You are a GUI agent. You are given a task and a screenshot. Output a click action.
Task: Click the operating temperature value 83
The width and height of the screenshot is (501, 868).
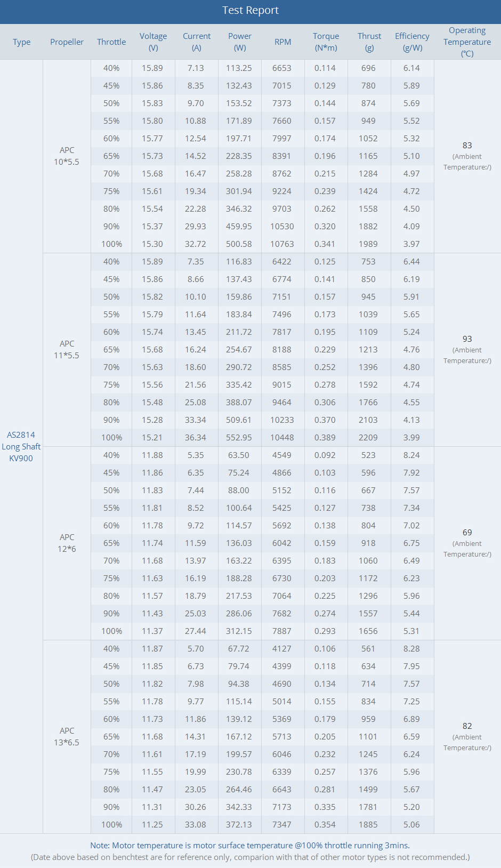tap(467, 146)
